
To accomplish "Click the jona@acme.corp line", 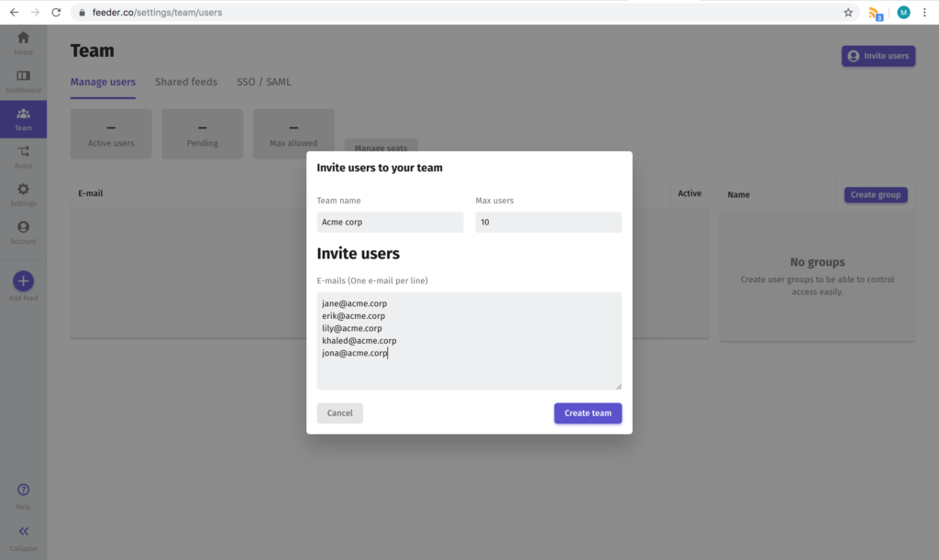I will tap(355, 353).
